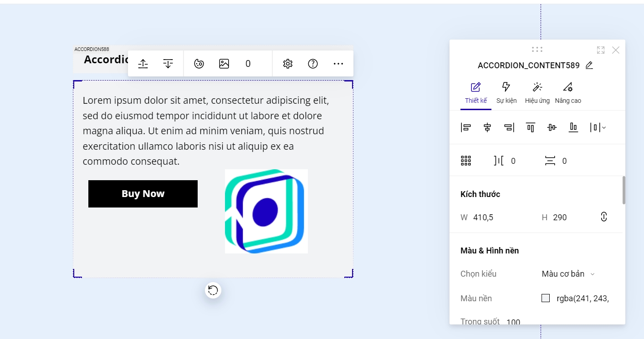644x339 pixels.
Task: Click the pencil icon to rename ACCORDION_CONTENT589
Action: pyautogui.click(x=589, y=65)
